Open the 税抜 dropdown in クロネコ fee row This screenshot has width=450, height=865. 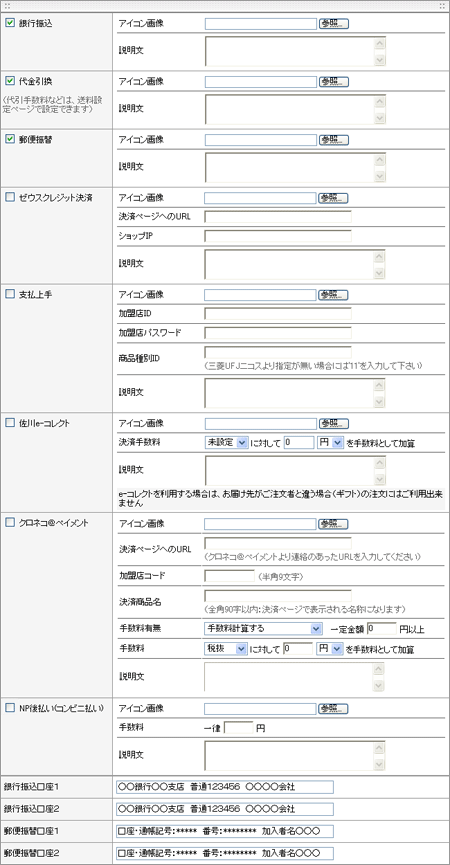click(225, 649)
